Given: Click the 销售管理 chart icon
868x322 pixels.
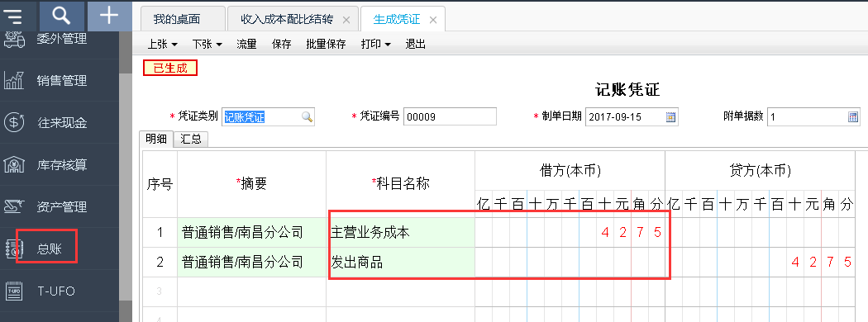Looking at the screenshot, I should [14, 81].
